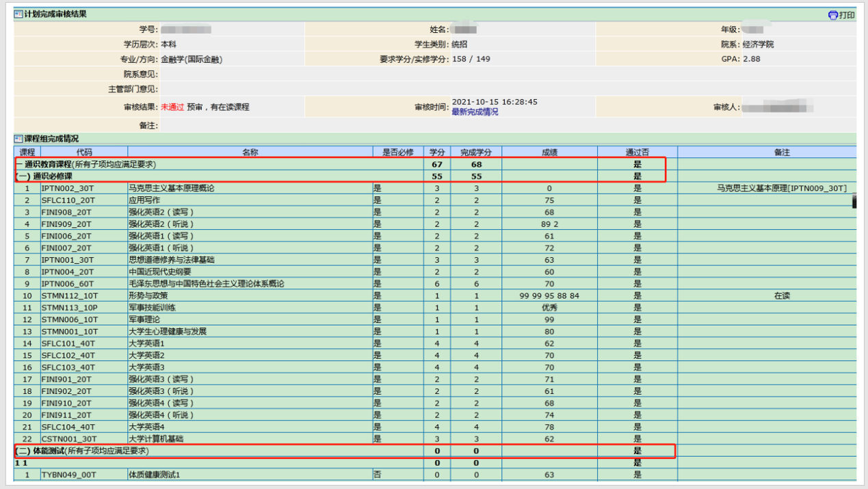Click the 名称 column header
Viewport: 868px width, 489px height.
tap(250, 152)
